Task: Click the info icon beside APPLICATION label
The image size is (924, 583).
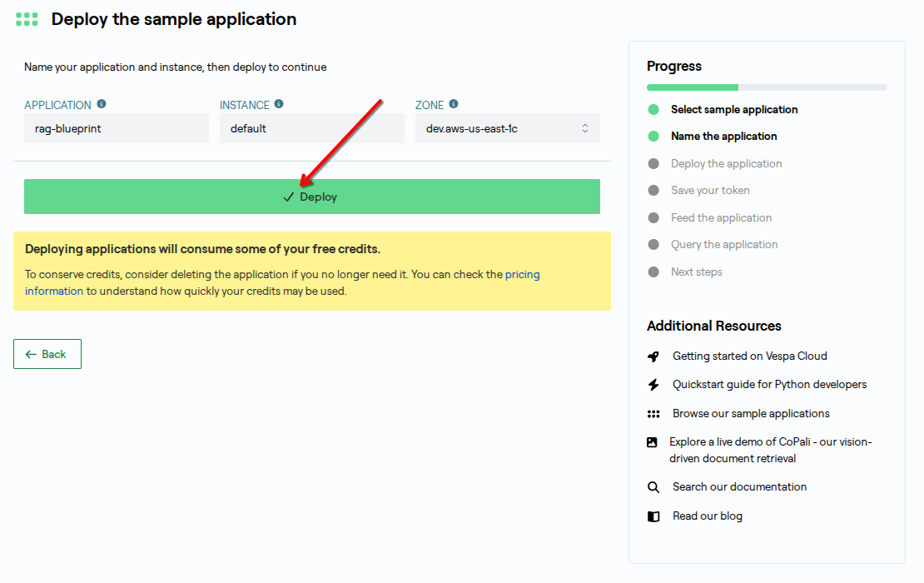Action: tap(102, 104)
